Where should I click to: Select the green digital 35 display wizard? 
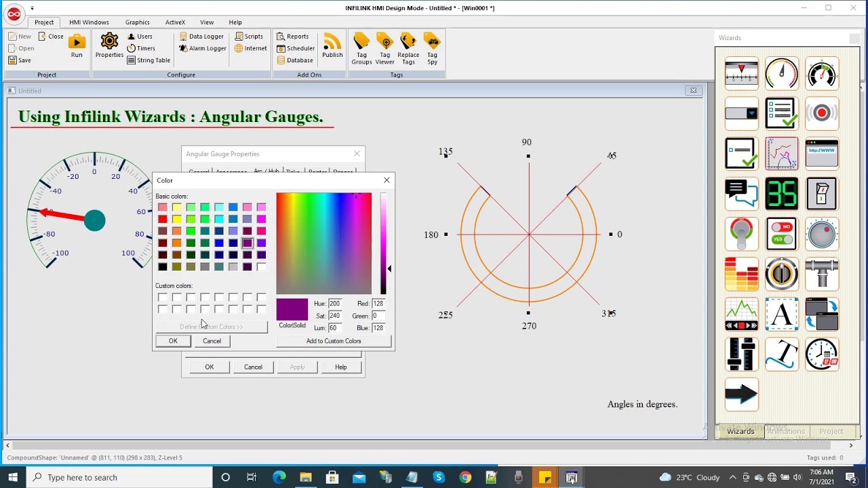click(781, 194)
